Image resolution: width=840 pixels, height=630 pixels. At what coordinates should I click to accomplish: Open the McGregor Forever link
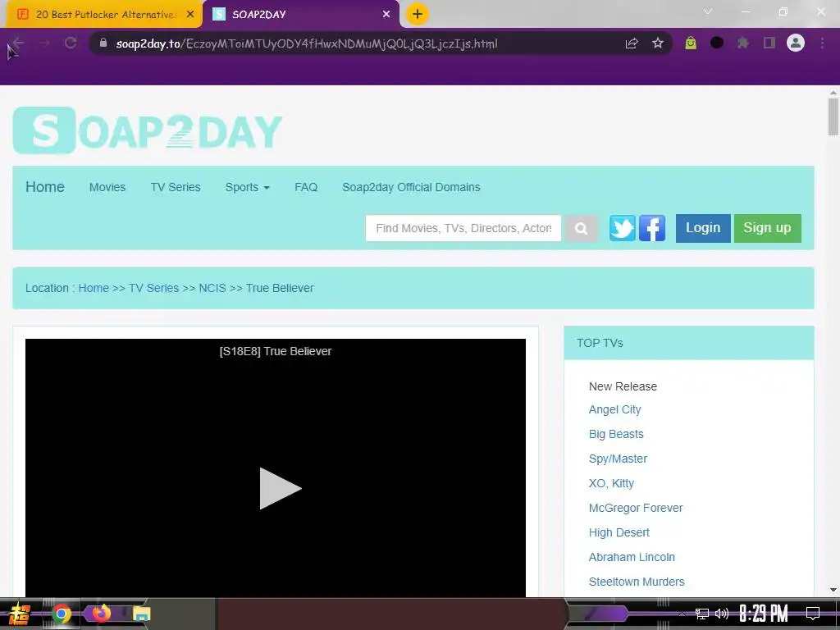[636, 509]
